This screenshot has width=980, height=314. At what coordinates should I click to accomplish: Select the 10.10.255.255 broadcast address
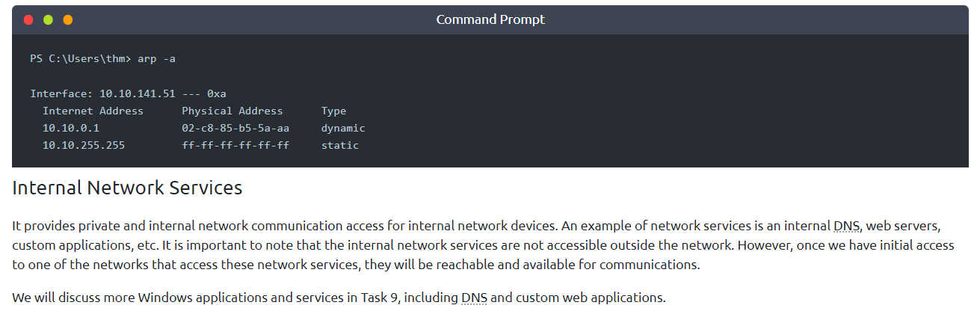[84, 145]
